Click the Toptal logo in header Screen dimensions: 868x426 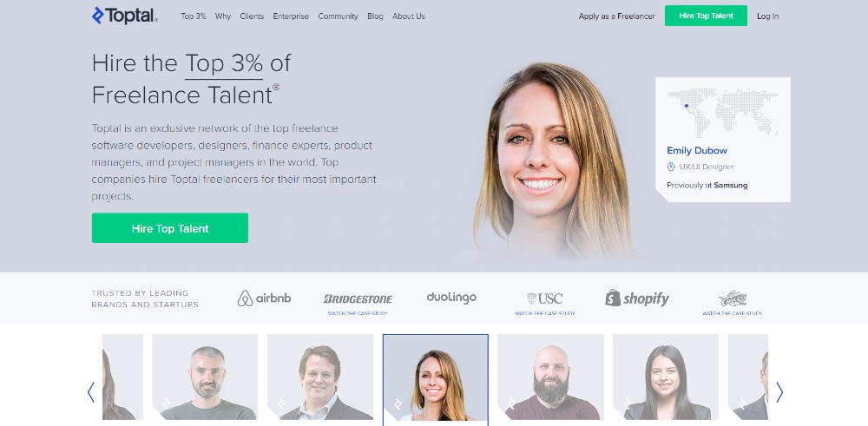tap(124, 16)
